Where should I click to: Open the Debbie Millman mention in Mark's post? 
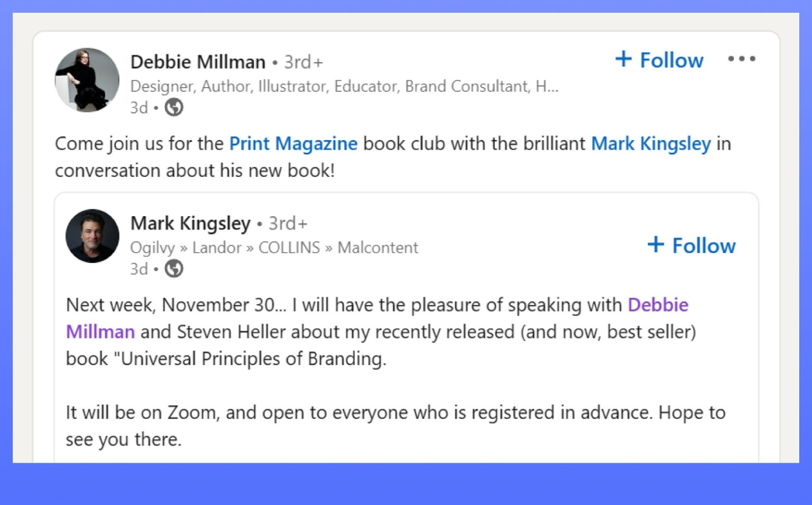[x=657, y=305]
